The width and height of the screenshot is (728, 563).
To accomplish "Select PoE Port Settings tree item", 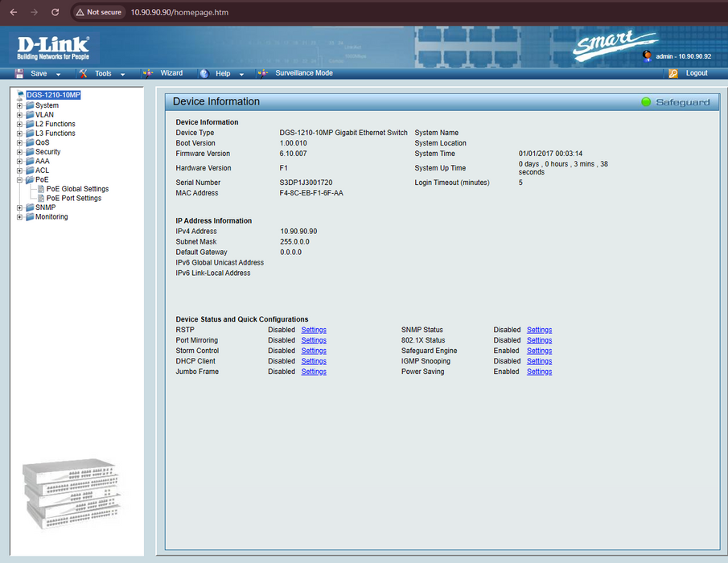I will 74,198.
